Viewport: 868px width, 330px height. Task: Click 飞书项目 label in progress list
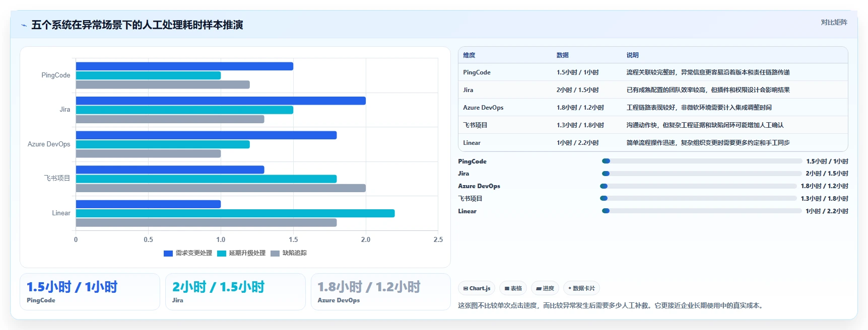pyautogui.click(x=470, y=199)
